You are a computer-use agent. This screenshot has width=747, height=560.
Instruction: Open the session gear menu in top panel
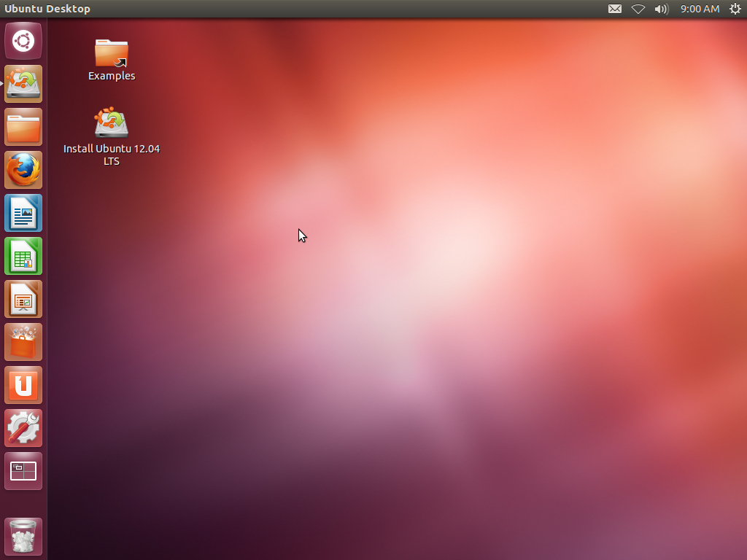pos(735,9)
